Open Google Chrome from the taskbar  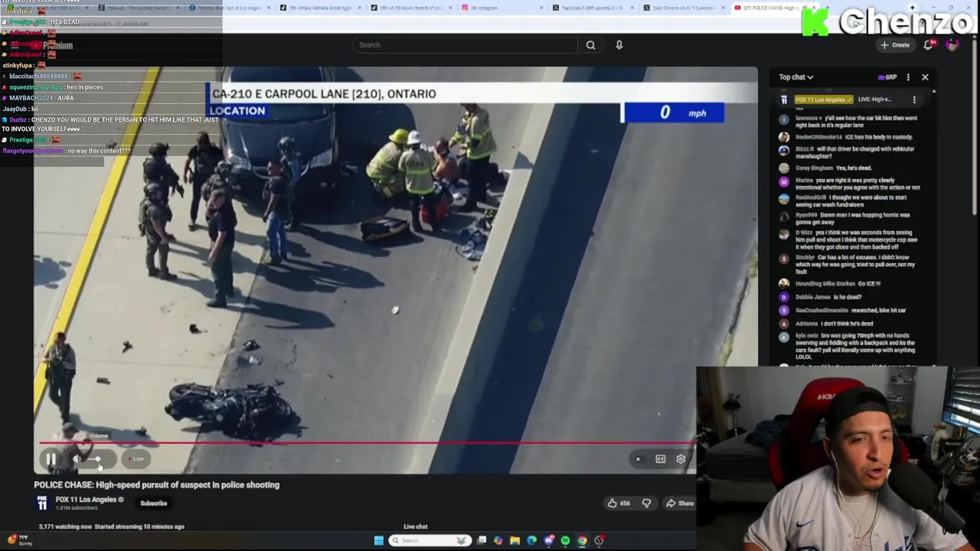pyautogui.click(x=582, y=540)
